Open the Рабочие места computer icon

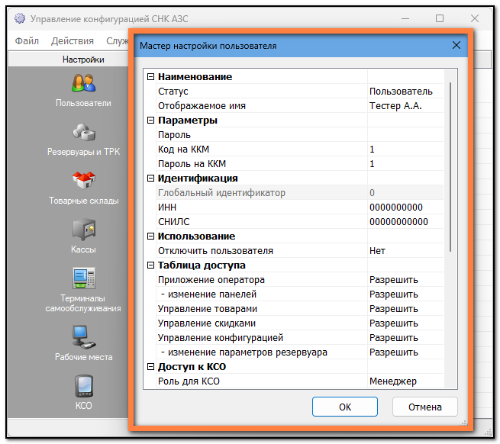pos(84,337)
